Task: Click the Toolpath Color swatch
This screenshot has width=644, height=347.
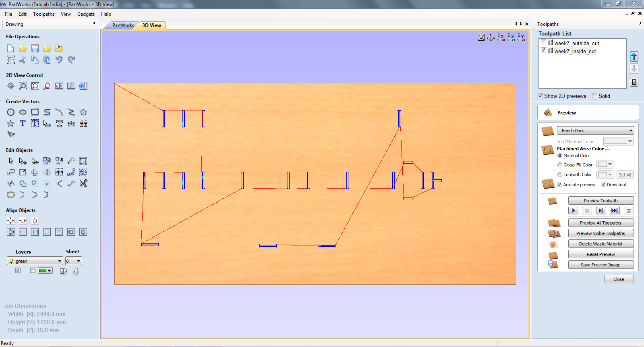Action: coord(603,175)
